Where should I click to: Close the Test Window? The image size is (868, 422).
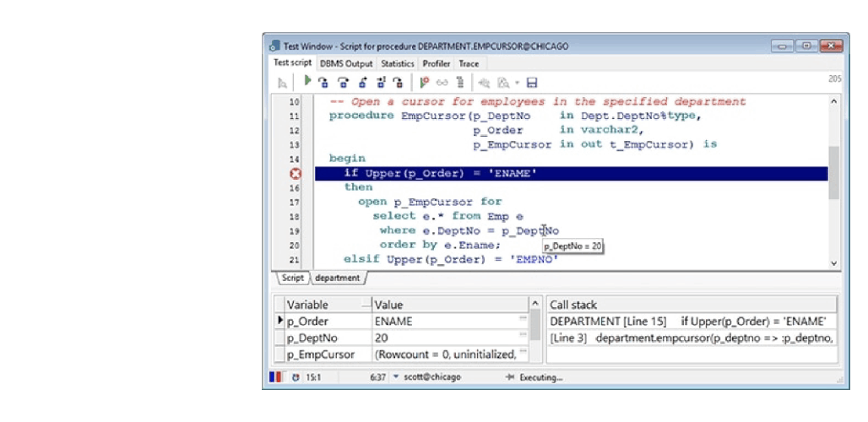(831, 46)
